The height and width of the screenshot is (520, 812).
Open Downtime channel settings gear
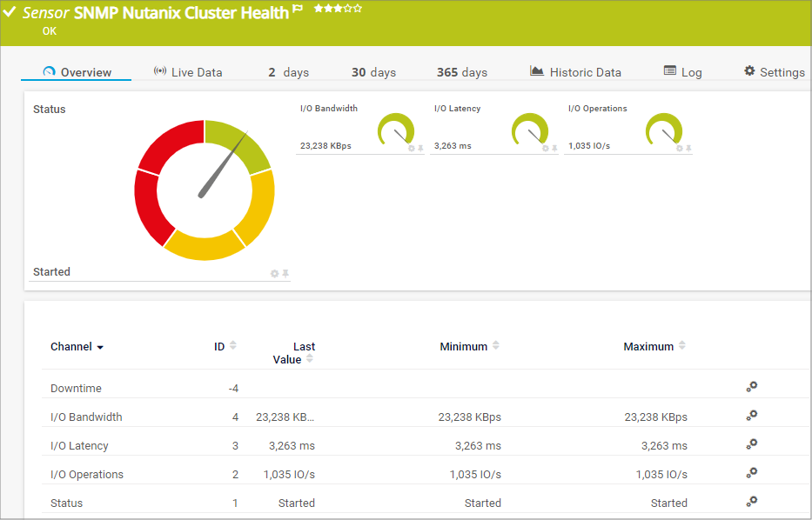[x=752, y=387]
